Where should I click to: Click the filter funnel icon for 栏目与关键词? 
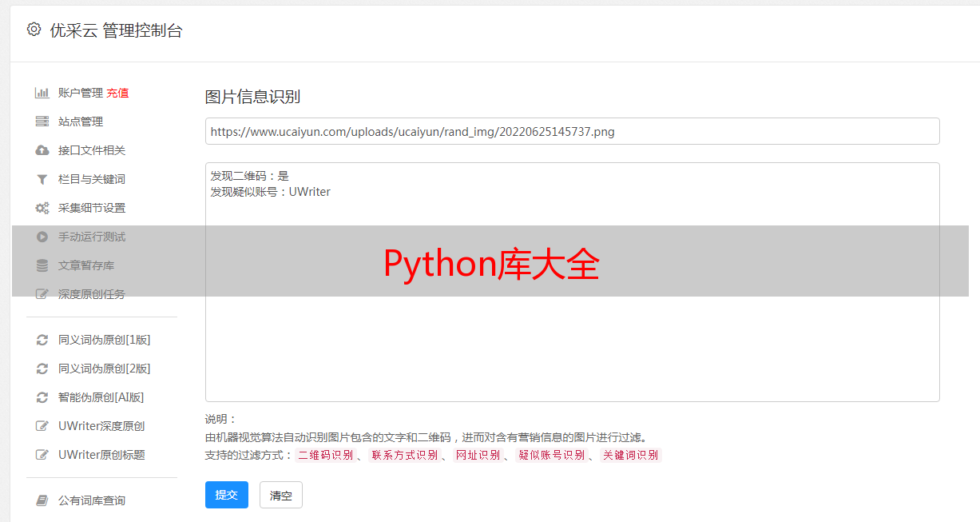[42, 179]
